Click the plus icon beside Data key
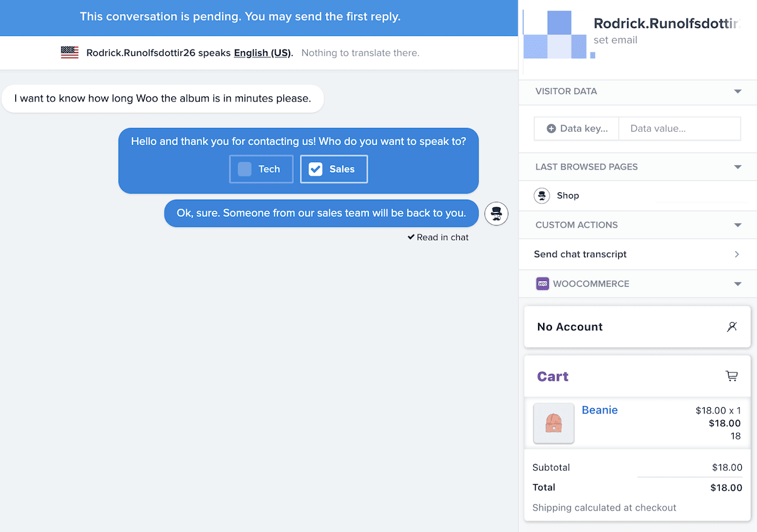 pos(551,129)
